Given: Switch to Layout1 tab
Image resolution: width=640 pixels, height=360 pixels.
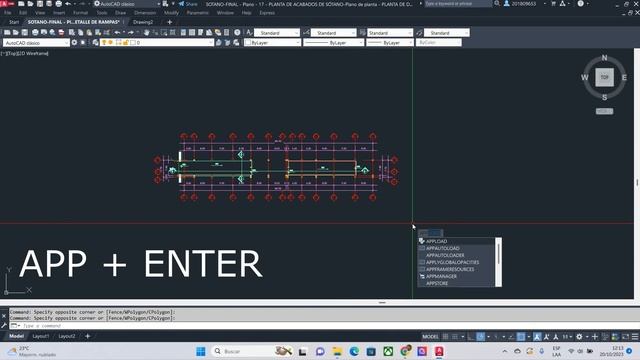Looking at the screenshot, I should 41,336.
